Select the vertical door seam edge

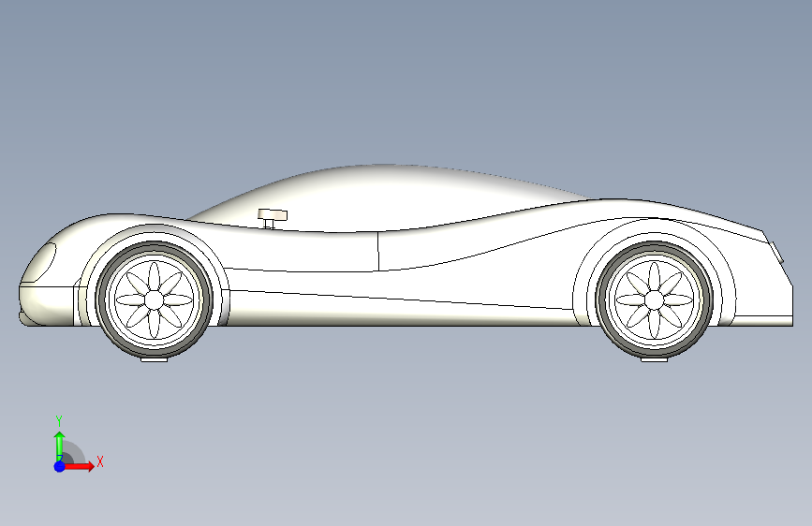378,251
